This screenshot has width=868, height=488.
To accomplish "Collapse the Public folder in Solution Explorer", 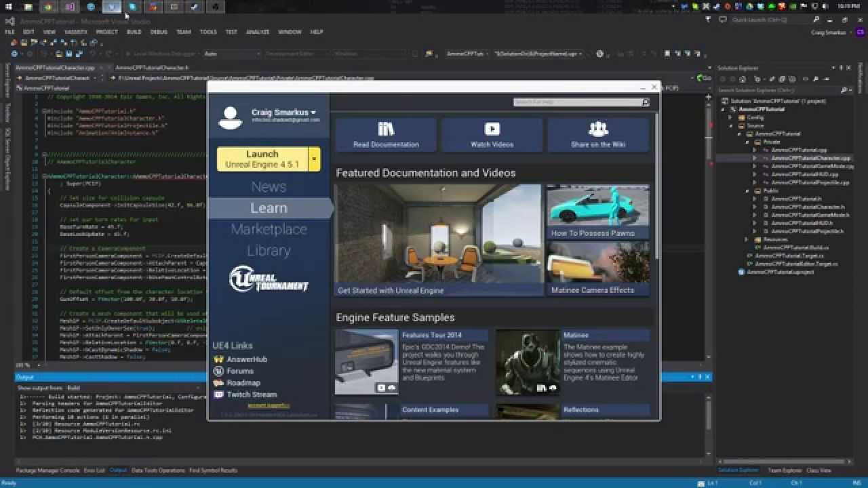I will tap(748, 190).
